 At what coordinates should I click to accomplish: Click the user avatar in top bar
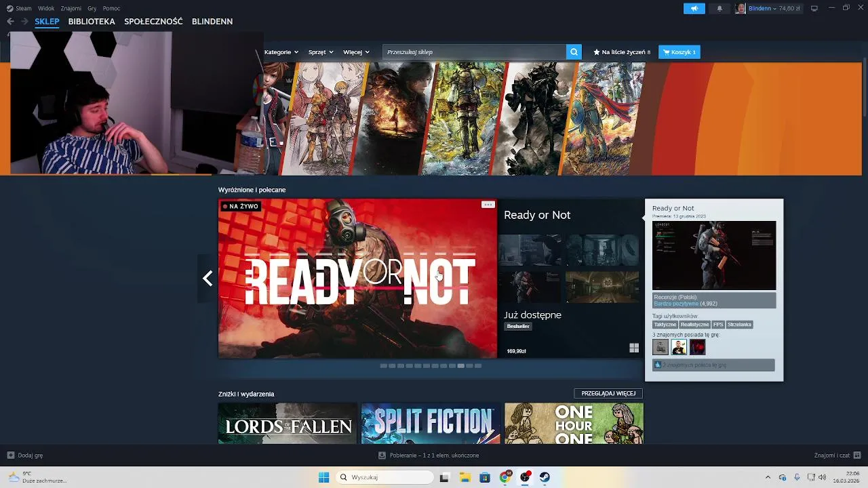point(741,8)
